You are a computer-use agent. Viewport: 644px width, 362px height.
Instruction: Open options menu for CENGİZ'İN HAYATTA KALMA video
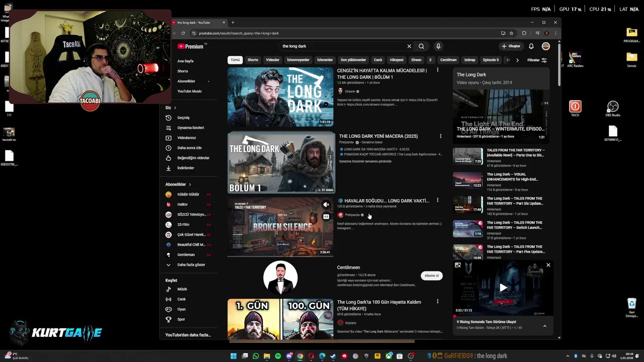pyautogui.click(x=437, y=70)
